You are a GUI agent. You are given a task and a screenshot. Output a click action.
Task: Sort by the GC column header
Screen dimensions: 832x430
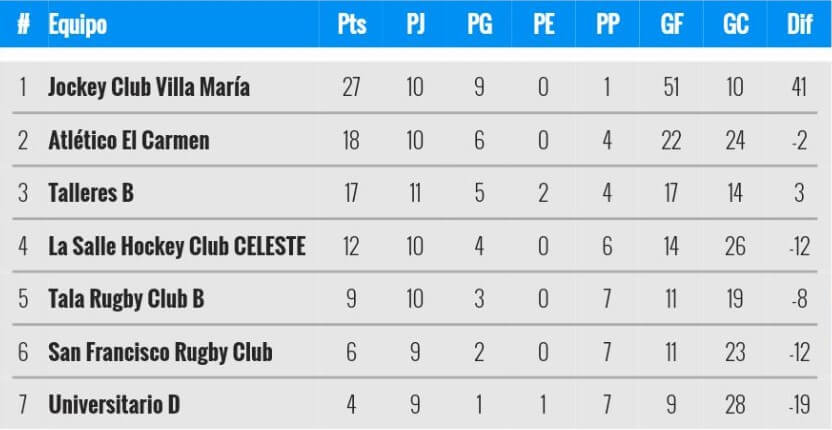click(735, 25)
